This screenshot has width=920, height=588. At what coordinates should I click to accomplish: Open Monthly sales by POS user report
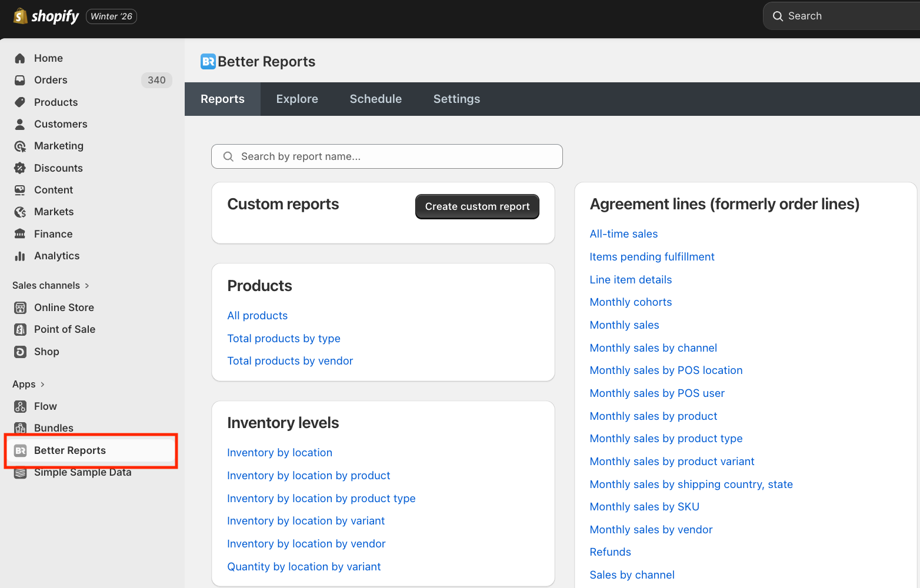click(657, 393)
